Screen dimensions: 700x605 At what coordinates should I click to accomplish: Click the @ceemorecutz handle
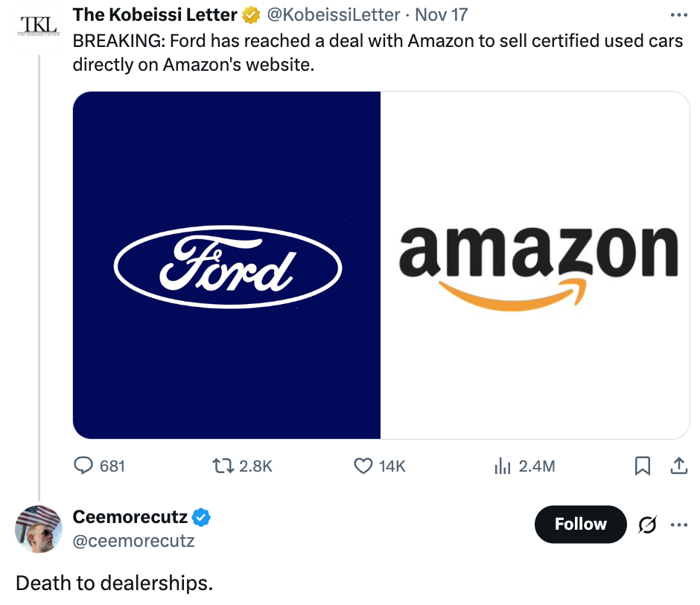[x=133, y=542]
